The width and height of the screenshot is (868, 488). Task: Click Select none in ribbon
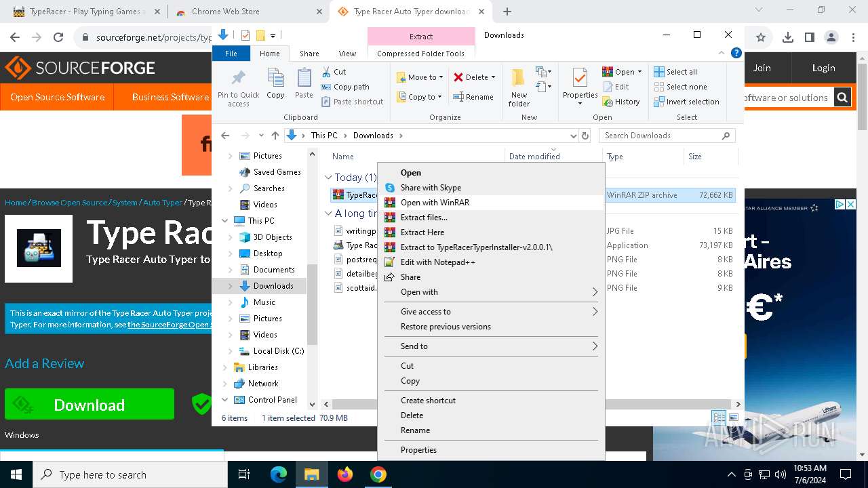680,87
